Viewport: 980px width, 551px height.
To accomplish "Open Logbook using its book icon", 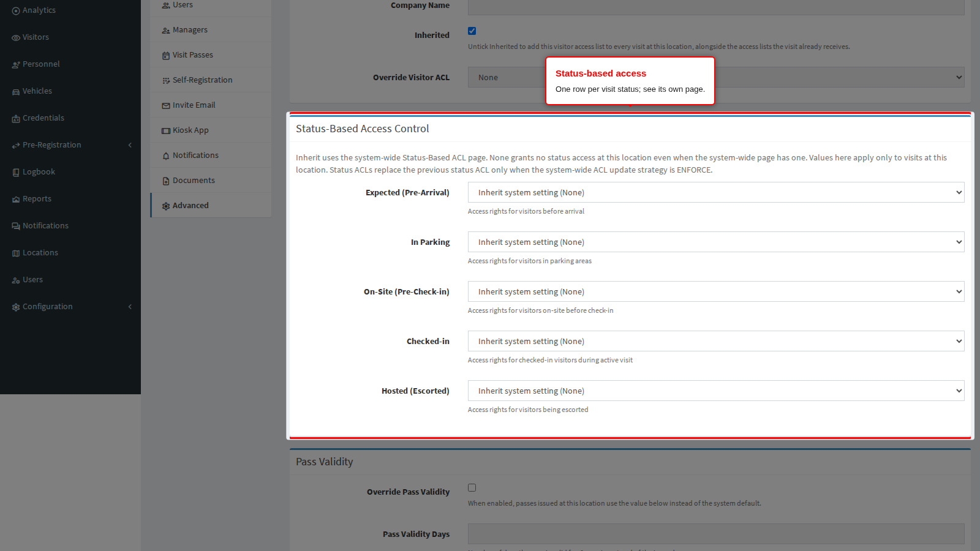I will pos(16,173).
